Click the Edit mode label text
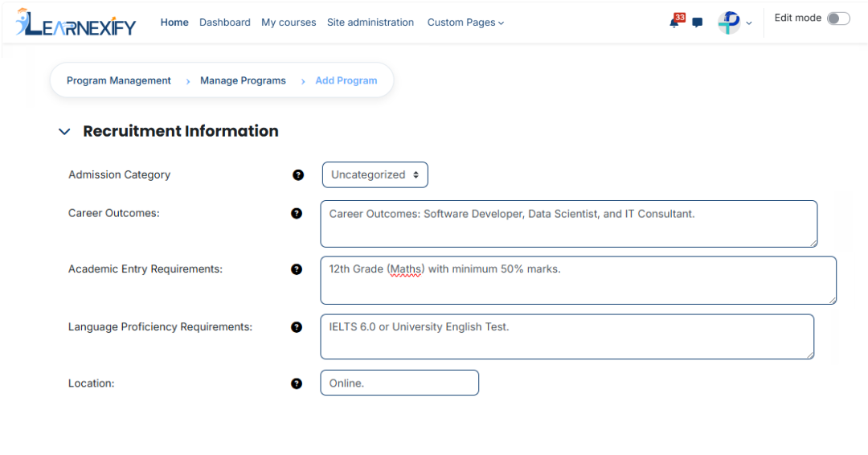The width and height of the screenshot is (868, 455). [x=798, y=18]
